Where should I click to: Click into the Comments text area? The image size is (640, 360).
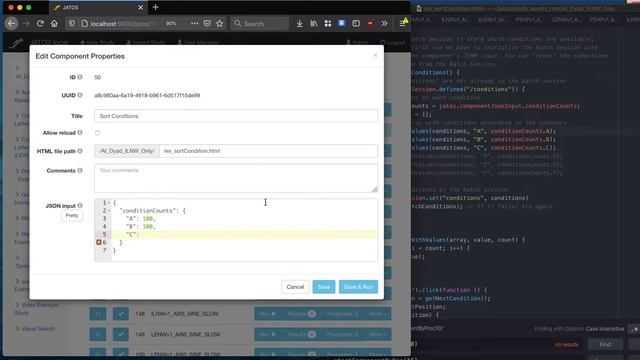tap(236, 178)
